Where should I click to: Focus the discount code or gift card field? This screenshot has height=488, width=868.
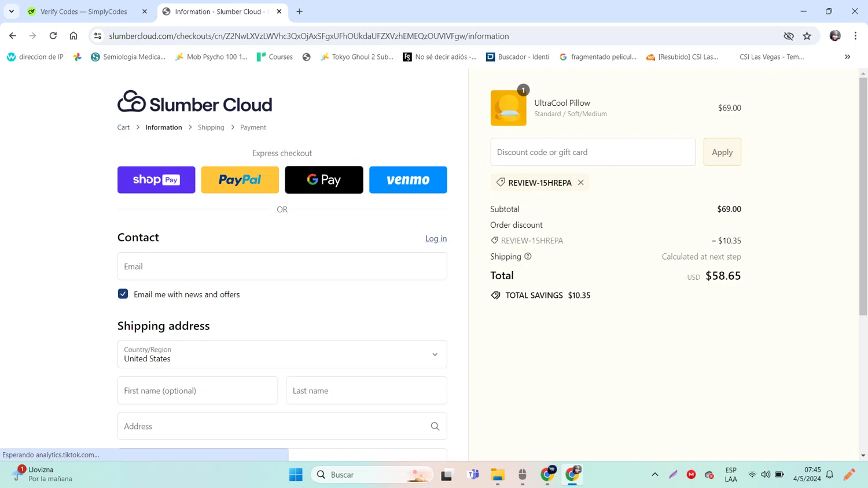(x=593, y=152)
